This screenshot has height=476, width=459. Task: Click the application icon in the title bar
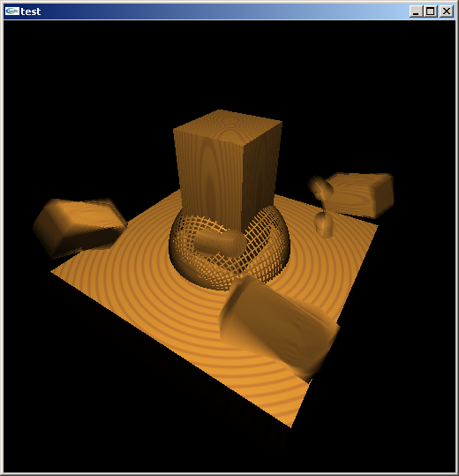tap(12, 11)
